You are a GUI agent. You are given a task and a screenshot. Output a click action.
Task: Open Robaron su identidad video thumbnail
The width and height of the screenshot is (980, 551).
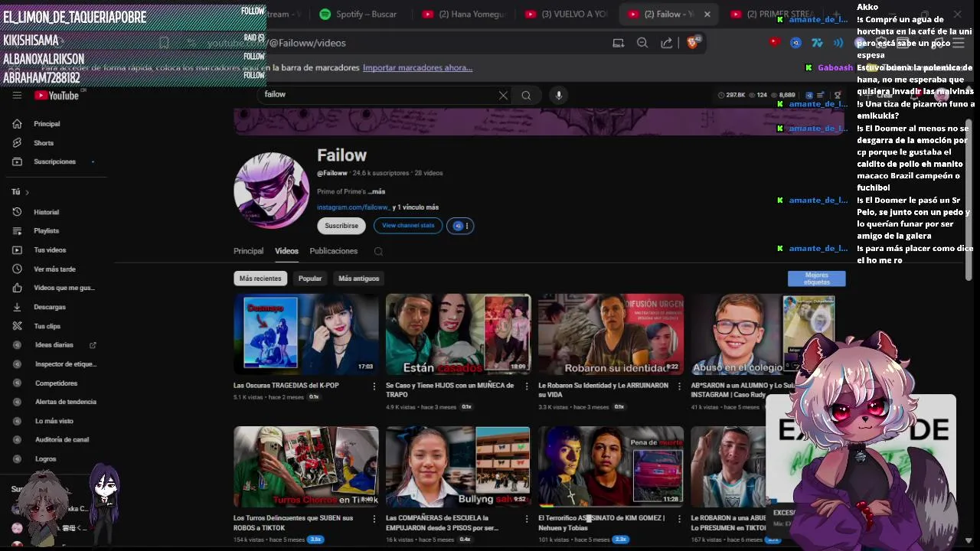(x=610, y=334)
